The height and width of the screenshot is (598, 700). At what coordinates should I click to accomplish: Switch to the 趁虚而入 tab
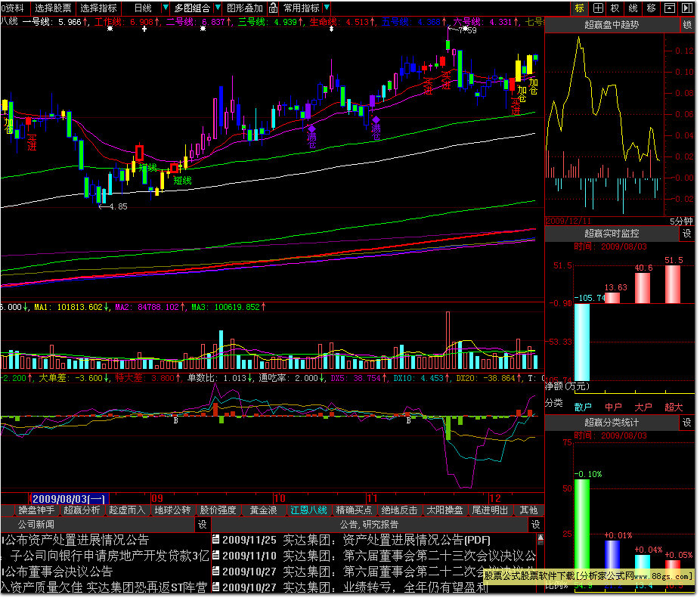coord(127,510)
